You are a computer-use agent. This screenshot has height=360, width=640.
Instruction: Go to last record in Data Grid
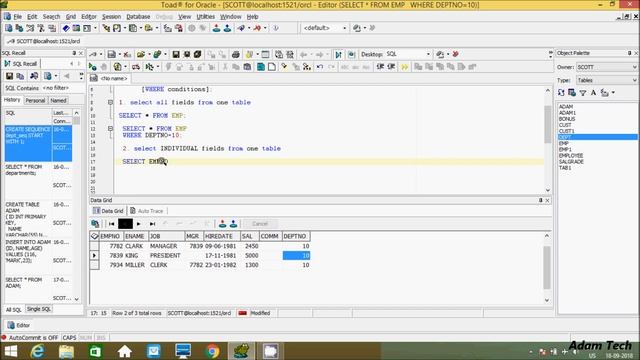click(152, 224)
